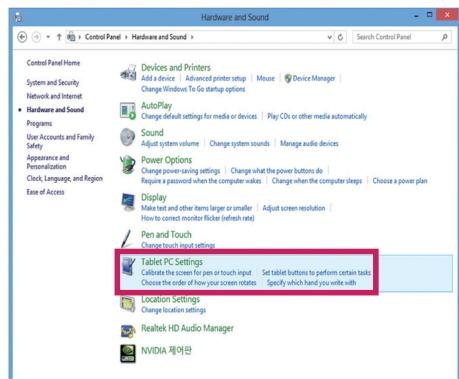The height and width of the screenshot is (379, 459).
Task: Click Change when the computer sleeps
Action: 317,181
